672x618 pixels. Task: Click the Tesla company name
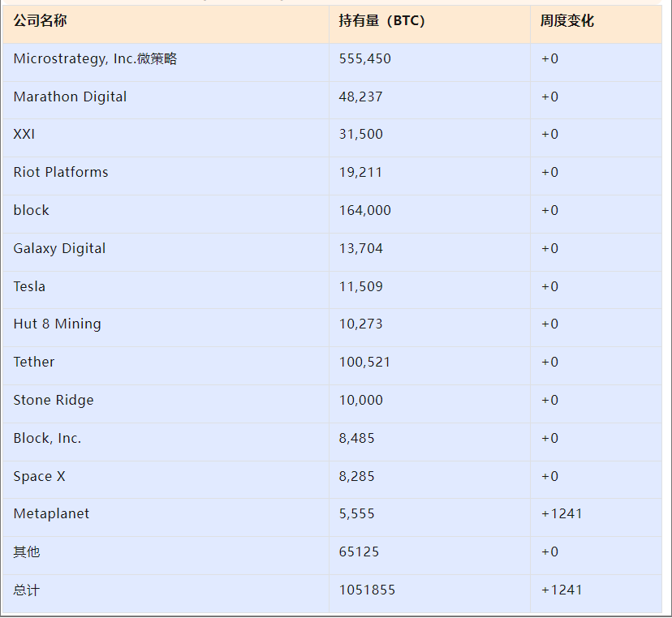click(x=29, y=286)
